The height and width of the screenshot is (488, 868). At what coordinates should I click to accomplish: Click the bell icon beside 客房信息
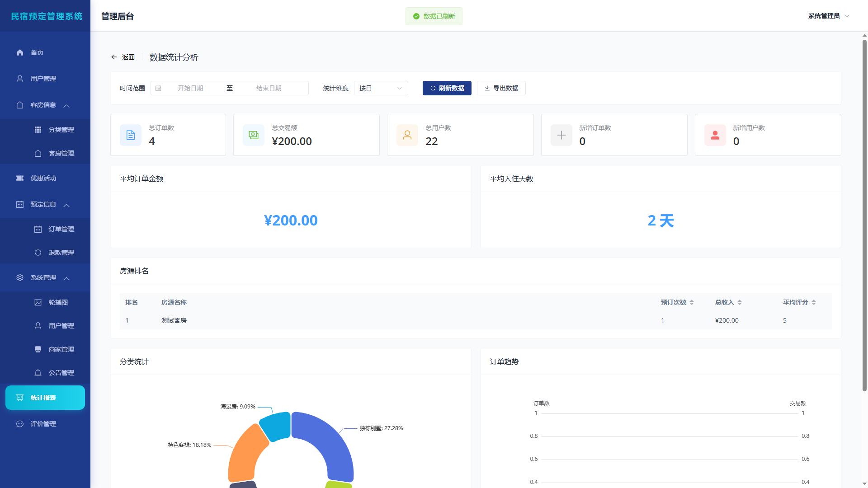20,105
